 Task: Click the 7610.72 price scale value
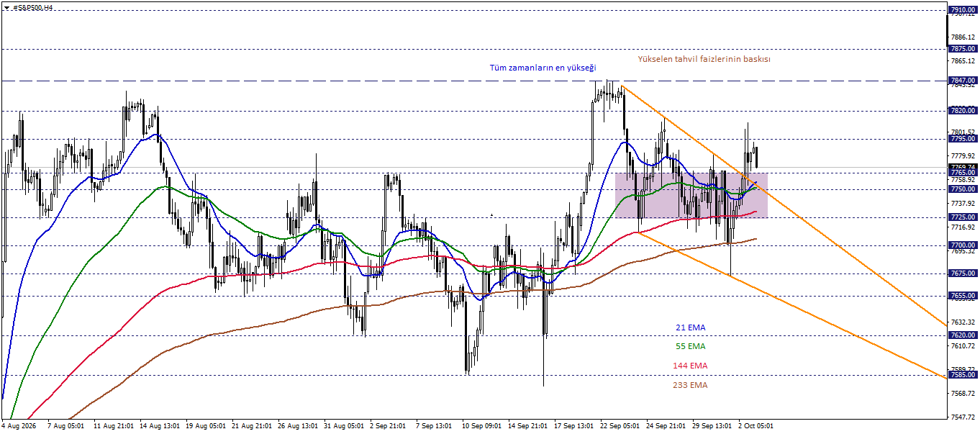[963, 346]
